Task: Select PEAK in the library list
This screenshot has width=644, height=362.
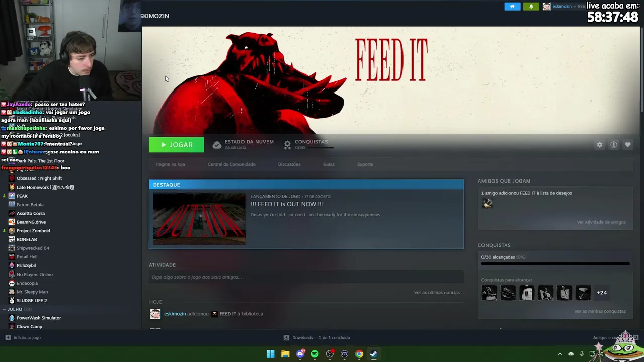Action: pyautogui.click(x=22, y=196)
